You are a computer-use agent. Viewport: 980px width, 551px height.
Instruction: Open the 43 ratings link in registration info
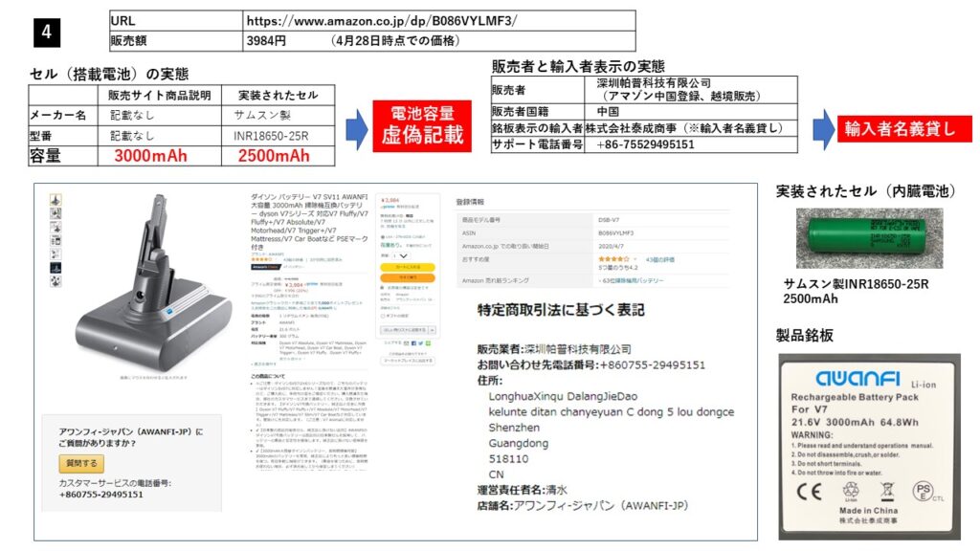pos(658,258)
